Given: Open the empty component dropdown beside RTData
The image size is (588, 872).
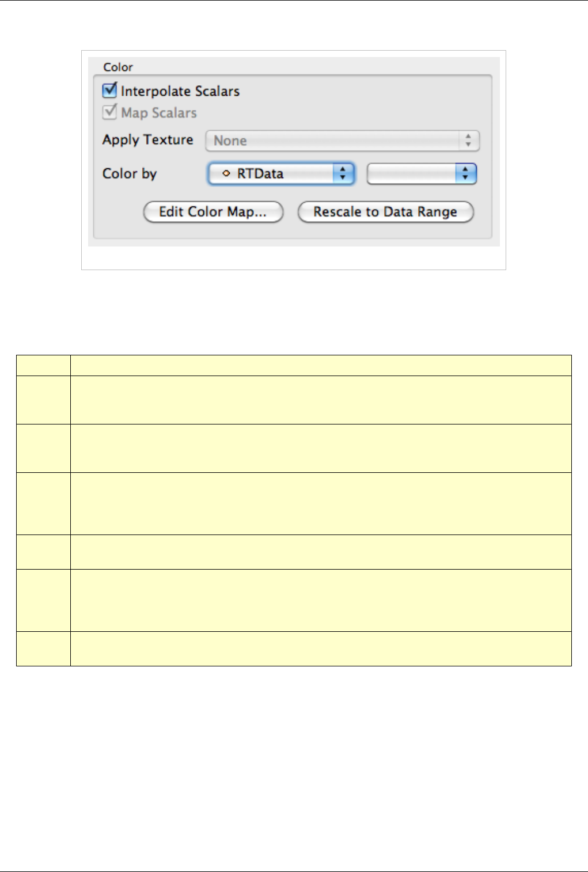Looking at the screenshot, I should (x=422, y=173).
